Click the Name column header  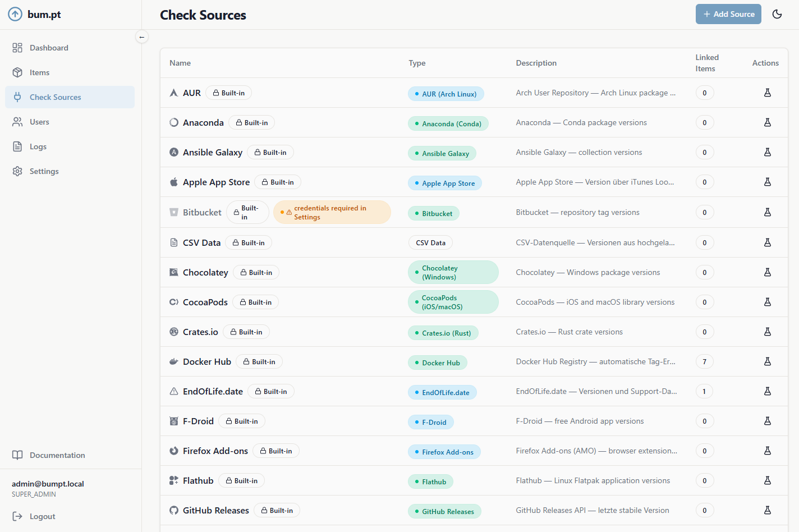click(x=180, y=63)
